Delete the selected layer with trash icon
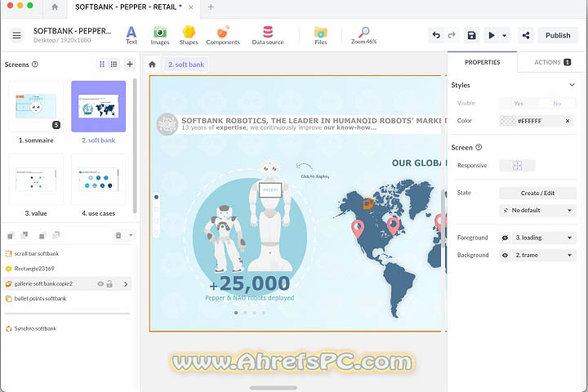This screenshot has width=588, height=392. tap(118, 235)
